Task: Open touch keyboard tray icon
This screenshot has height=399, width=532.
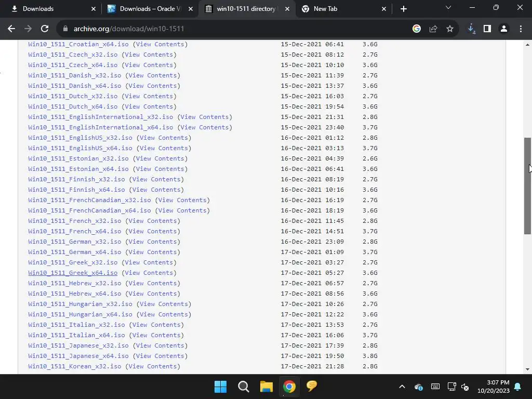Action: (x=435, y=387)
